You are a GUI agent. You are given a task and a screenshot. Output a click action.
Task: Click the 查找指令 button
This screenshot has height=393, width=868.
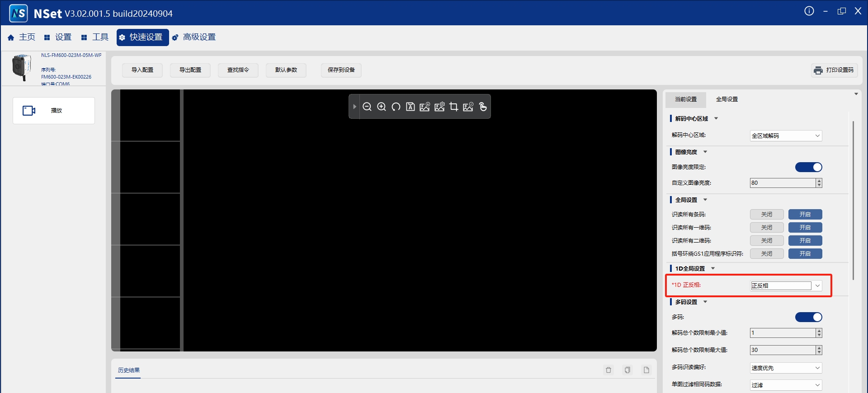coord(238,70)
